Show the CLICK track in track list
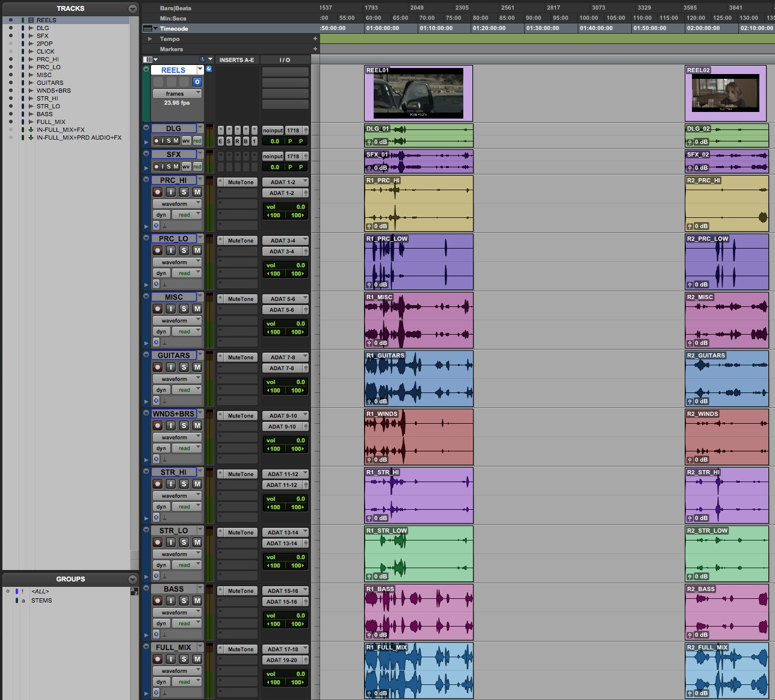Screen dimensions: 775x700 [10, 52]
